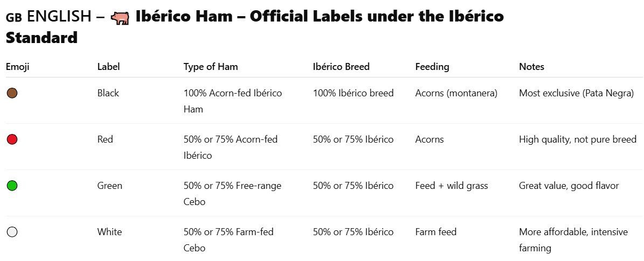The image size is (644, 261).
Task: Click the pig emoji in the heading
Action: pyautogui.click(x=120, y=18)
